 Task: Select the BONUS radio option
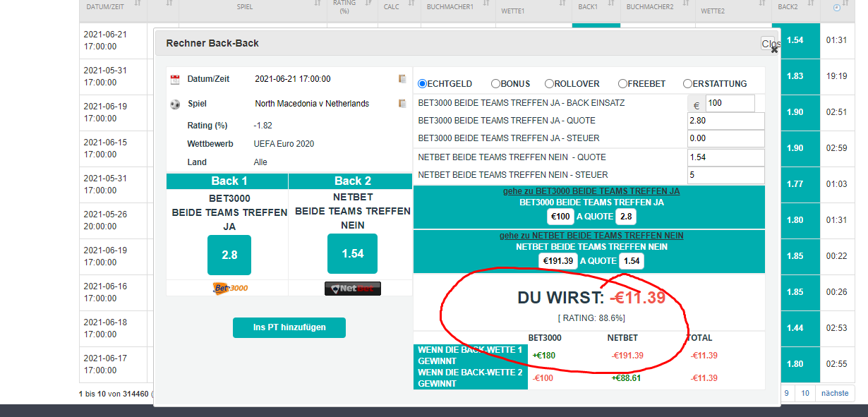pos(495,83)
